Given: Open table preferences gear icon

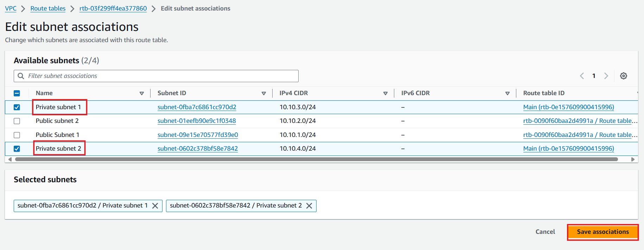Looking at the screenshot, I should coord(624,76).
